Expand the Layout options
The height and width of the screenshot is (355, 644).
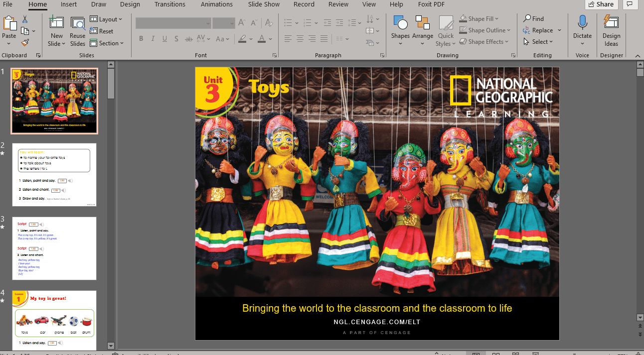(x=107, y=19)
